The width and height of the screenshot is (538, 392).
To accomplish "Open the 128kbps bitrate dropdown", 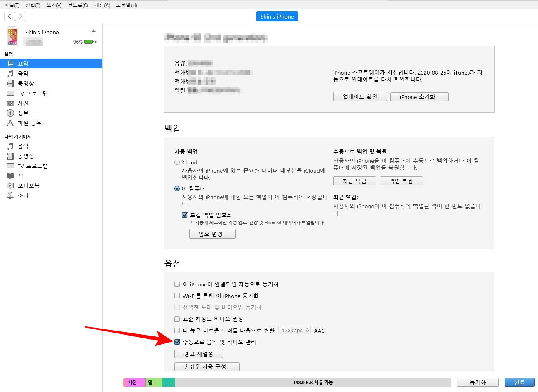I will [x=294, y=330].
